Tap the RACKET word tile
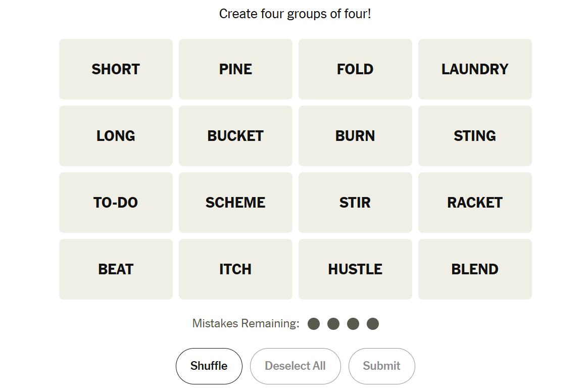The height and width of the screenshot is (392, 587). (x=475, y=203)
